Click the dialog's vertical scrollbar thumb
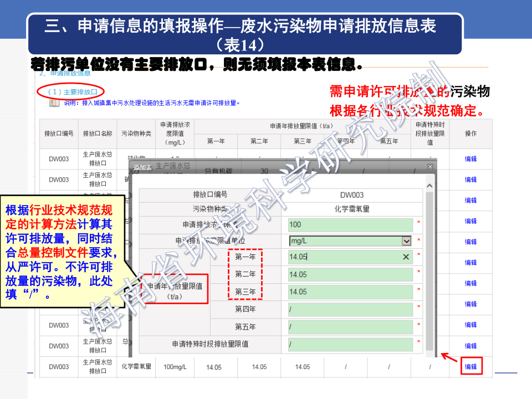Viewport: 532px width, 399px height. pos(429,271)
